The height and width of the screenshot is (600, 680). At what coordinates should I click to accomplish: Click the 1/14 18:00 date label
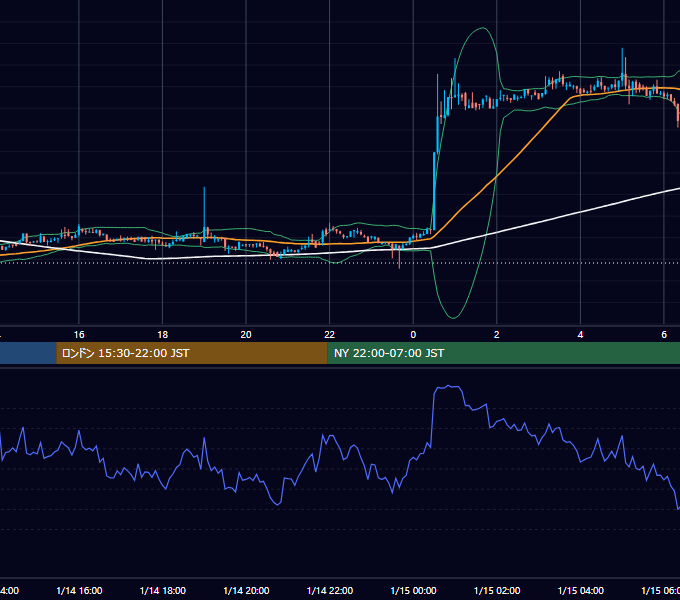pyautogui.click(x=163, y=591)
